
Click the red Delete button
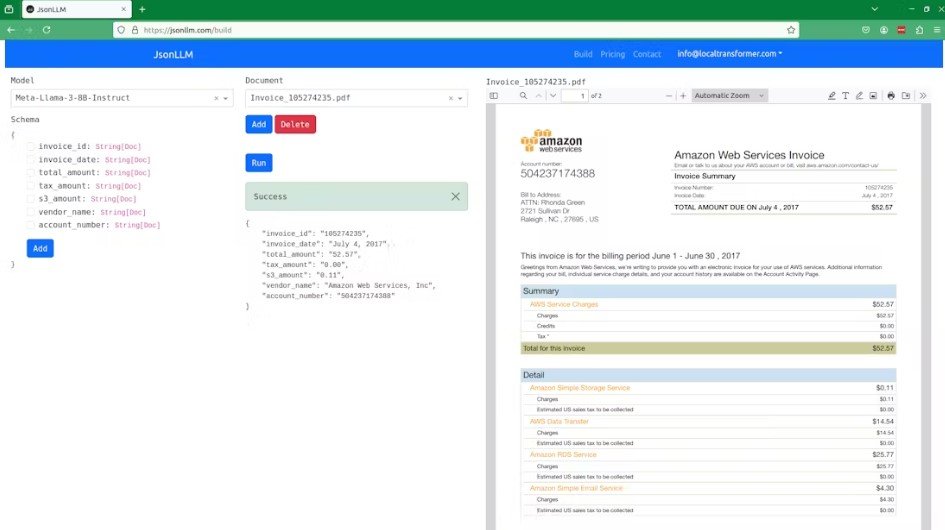tap(295, 124)
